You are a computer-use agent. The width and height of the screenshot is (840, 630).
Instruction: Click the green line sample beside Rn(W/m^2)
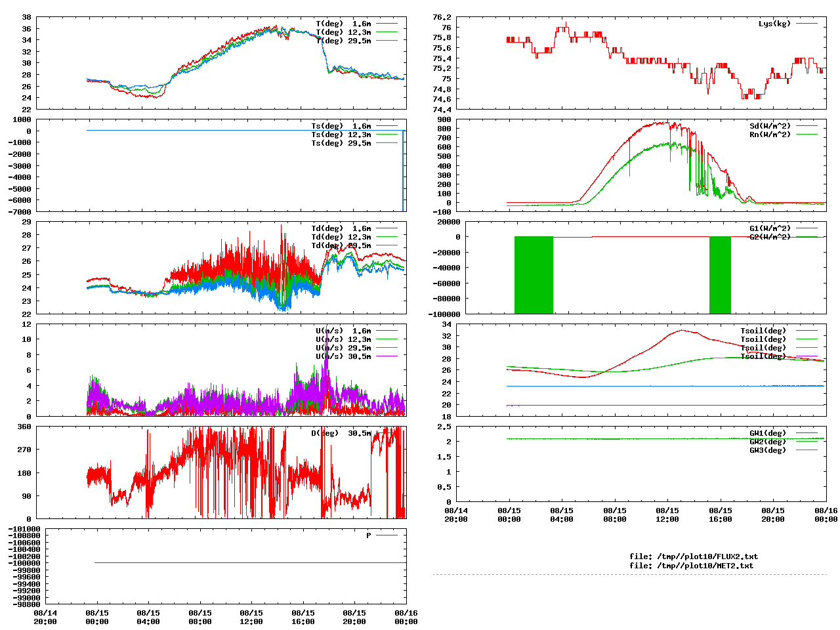click(x=807, y=135)
